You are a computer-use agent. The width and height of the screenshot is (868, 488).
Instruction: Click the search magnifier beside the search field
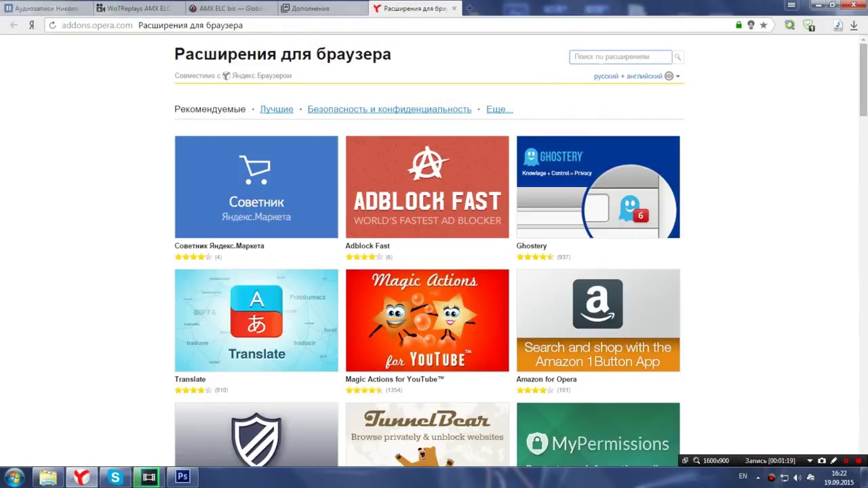(677, 57)
